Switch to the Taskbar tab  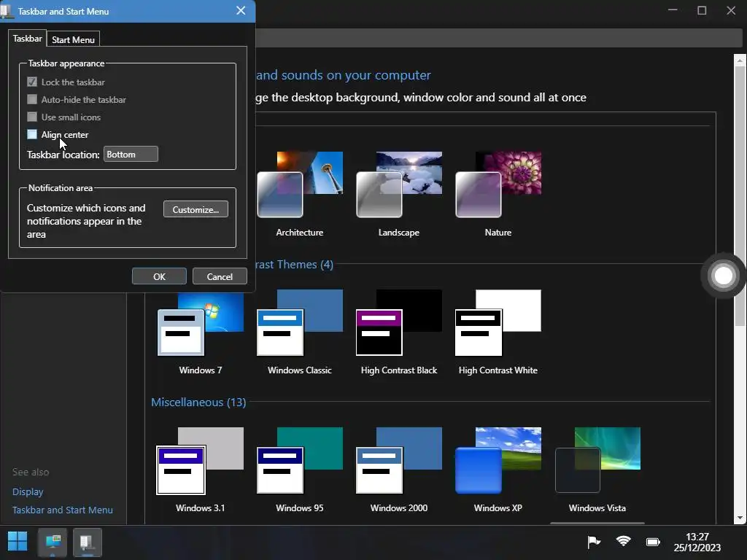[27, 38]
